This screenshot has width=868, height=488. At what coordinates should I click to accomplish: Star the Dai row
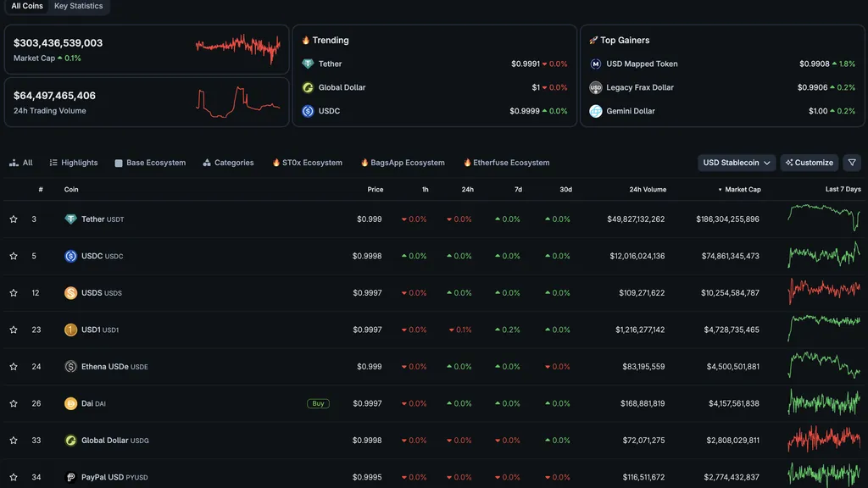click(14, 403)
